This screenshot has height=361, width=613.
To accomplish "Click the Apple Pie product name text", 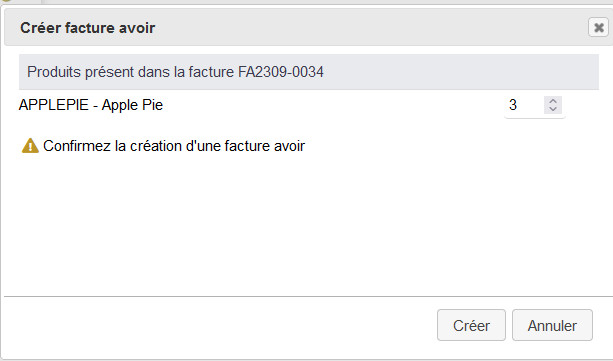I will [x=133, y=105].
